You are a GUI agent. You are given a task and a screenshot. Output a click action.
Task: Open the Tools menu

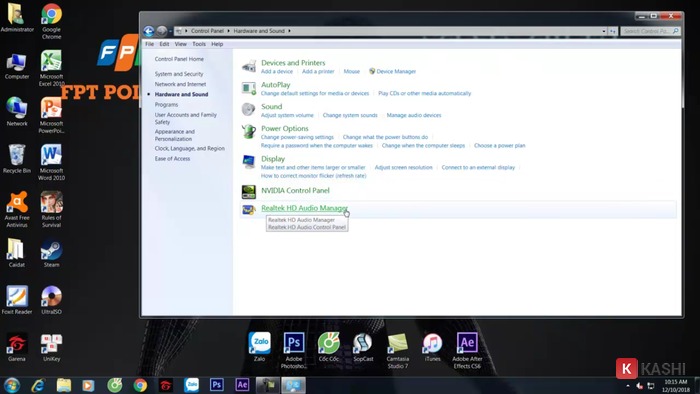(199, 44)
